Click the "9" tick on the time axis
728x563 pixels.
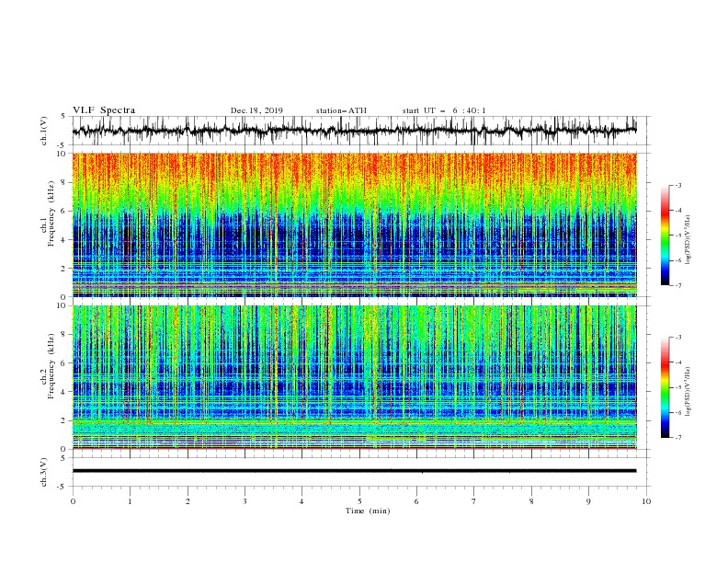click(588, 501)
